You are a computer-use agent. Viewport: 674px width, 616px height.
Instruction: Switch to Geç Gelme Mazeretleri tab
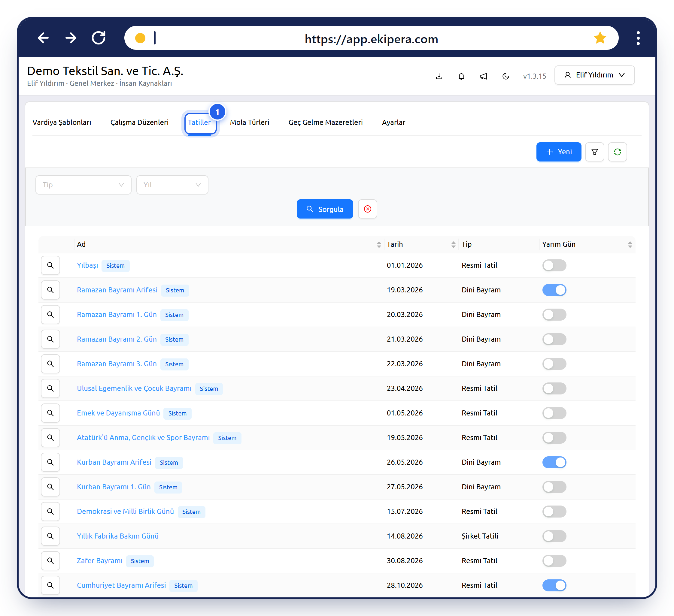pos(325,122)
